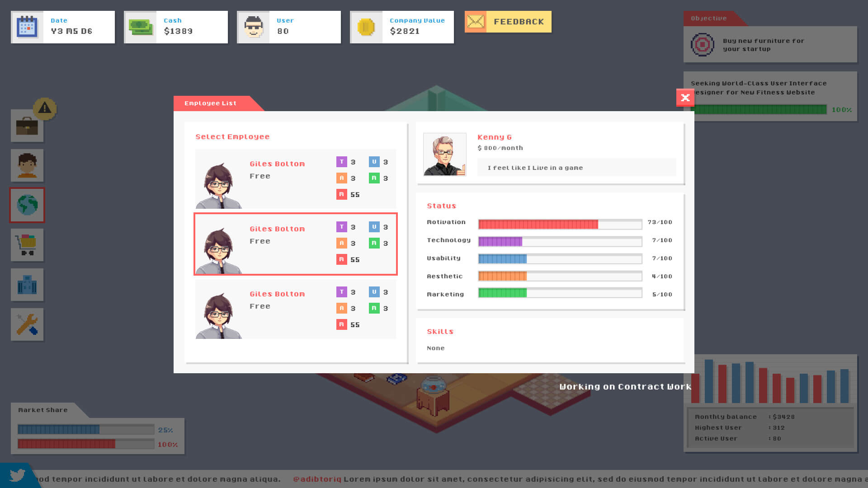Select the third Giles Boltom entry

(296, 309)
